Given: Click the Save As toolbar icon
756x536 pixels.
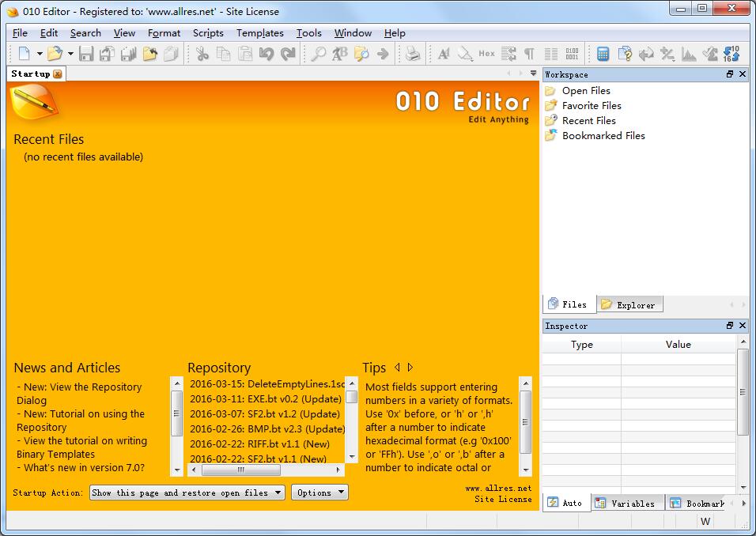Looking at the screenshot, I should [107, 54].
